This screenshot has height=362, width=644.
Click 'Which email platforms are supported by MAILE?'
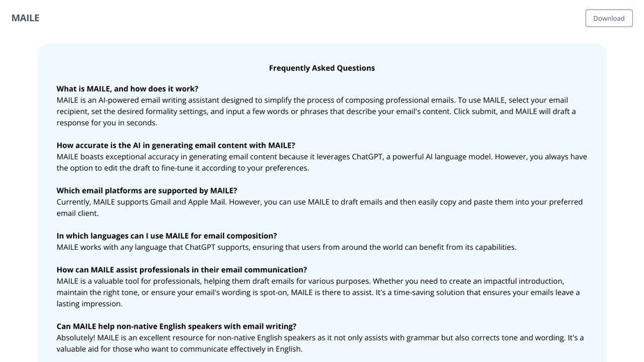tap(147, 191)
